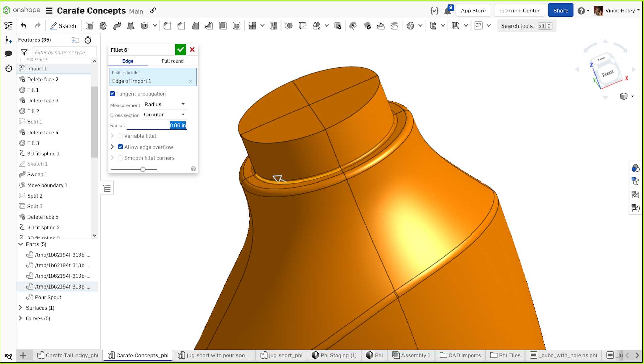
Task: Click the Loft tool icon
Action: pos(131,26)
